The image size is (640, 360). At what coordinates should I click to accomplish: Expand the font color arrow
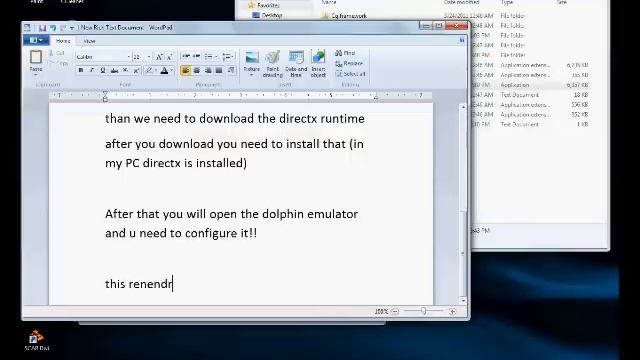pyautogui.click(x=172, y=71)
